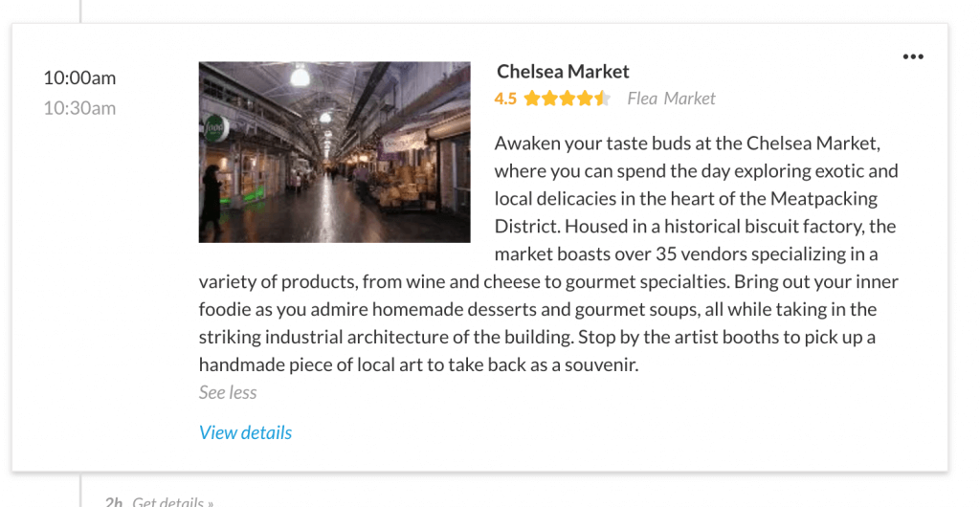Image resolution: width=980 pixels, height=507 pixels.
Task: Click the Chelsea Market photo thumbnail
Action: click(334, 152)
